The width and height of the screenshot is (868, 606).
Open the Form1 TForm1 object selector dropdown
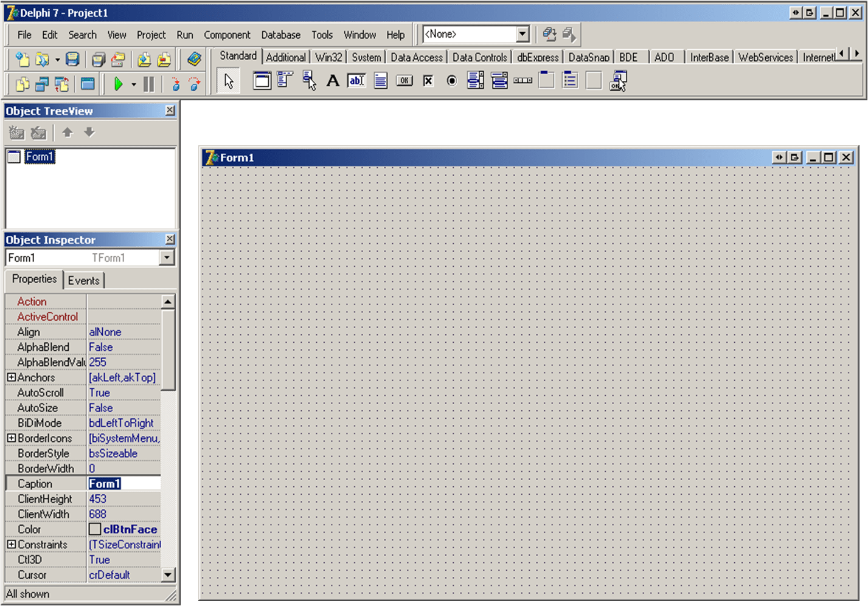pyautogui.click(x=167, y=258)
